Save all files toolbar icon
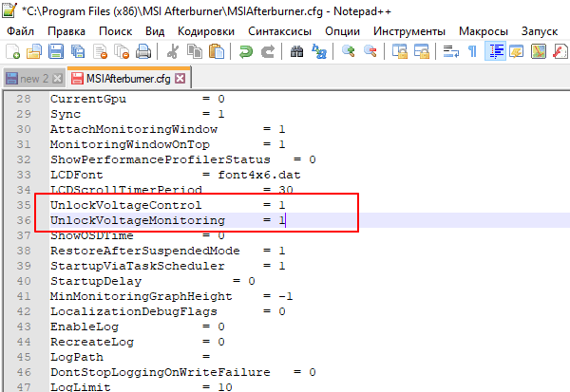Viewport: 570px width, 392px height. coord(78,51)
